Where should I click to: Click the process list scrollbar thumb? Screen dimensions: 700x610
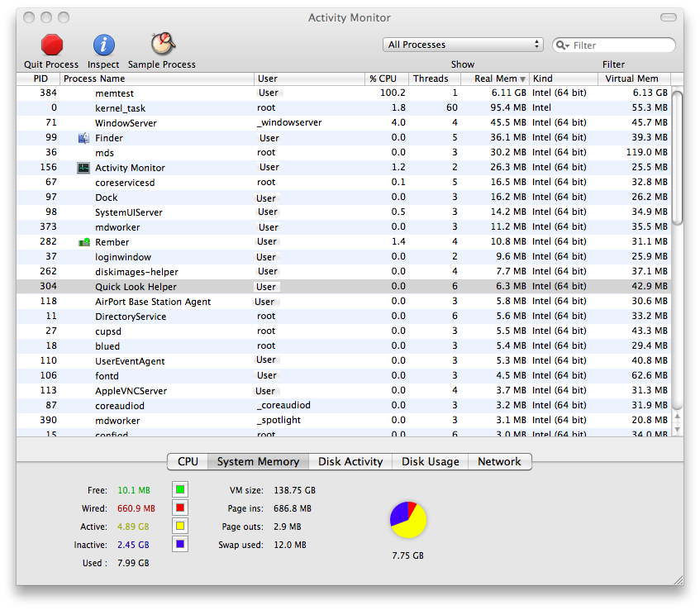tap(677, 158)
